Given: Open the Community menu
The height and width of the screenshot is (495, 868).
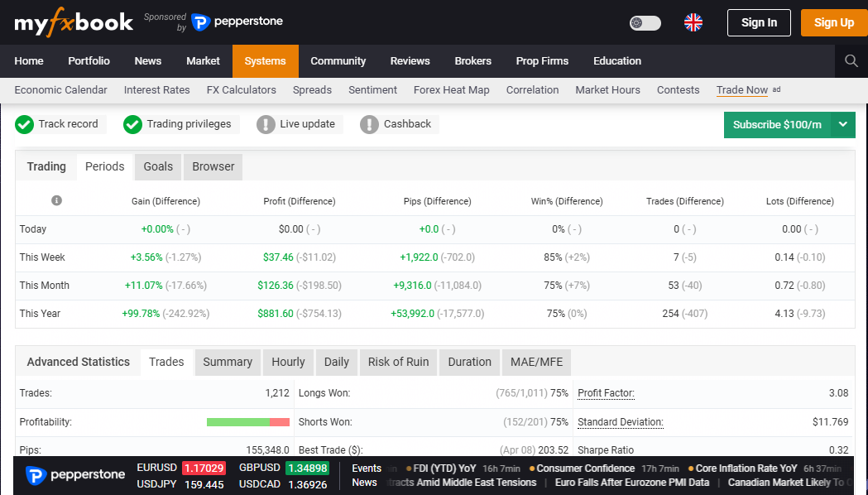Looking at the screenshot, I should pyautogui.click(x=338, y=61).
